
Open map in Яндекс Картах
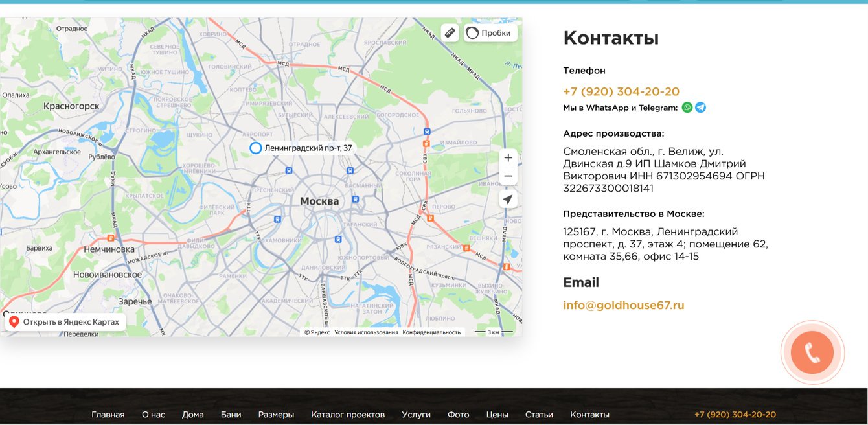tap(65, 322)
